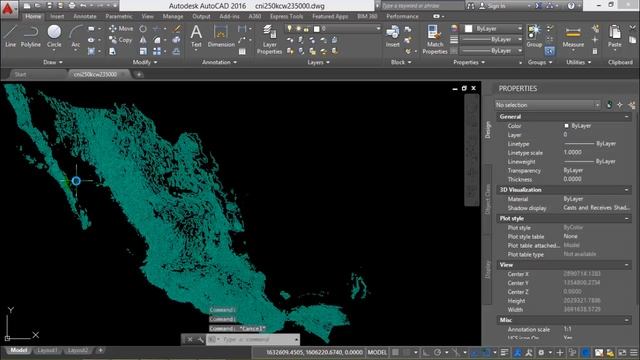Select the Line drawing tool
Viewport: 640px width, 360px height.
10,36
